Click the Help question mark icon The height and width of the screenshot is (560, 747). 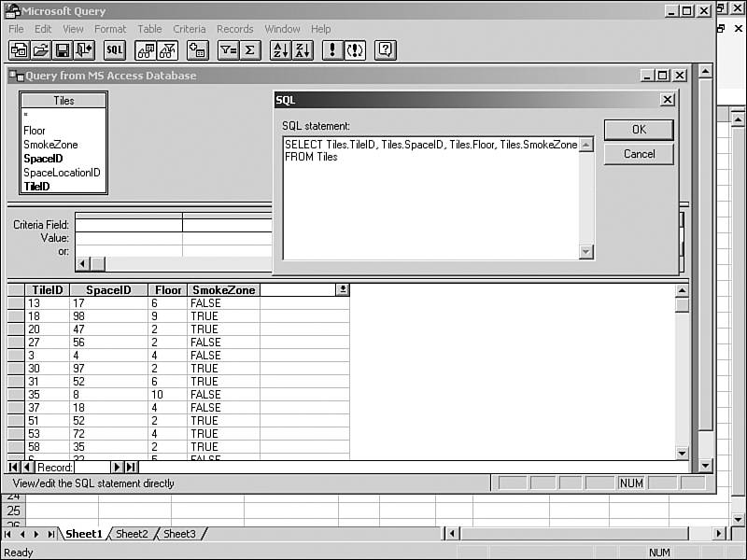(x=386, y=50)
